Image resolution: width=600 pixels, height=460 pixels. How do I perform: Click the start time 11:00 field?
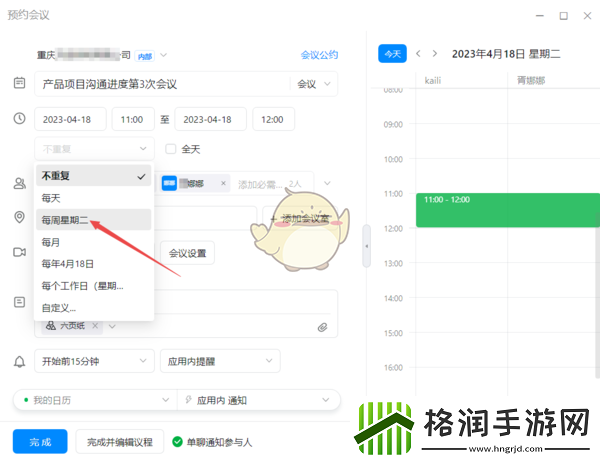pos(133,119)
